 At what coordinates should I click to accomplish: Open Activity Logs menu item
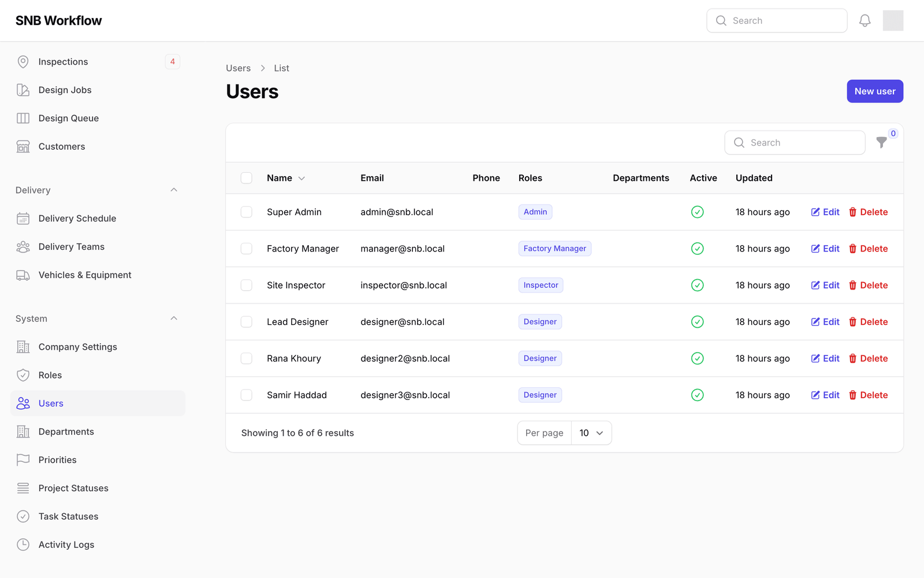pyautogui.click(x=98, y=545)
